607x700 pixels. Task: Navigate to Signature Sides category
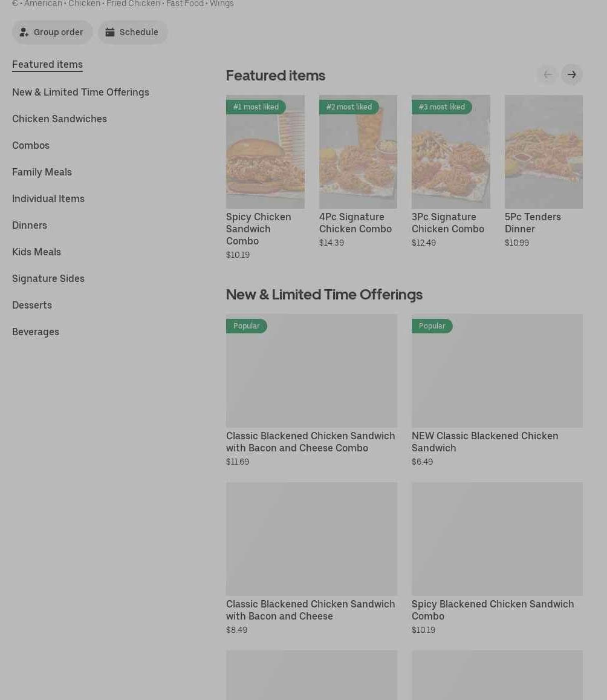click(x=48, y=278)
